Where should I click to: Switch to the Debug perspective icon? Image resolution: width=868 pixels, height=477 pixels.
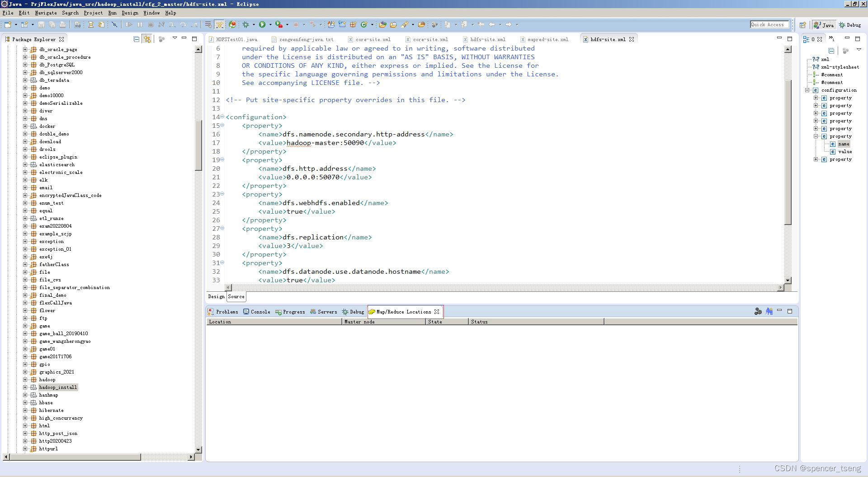tap(850, 25)
